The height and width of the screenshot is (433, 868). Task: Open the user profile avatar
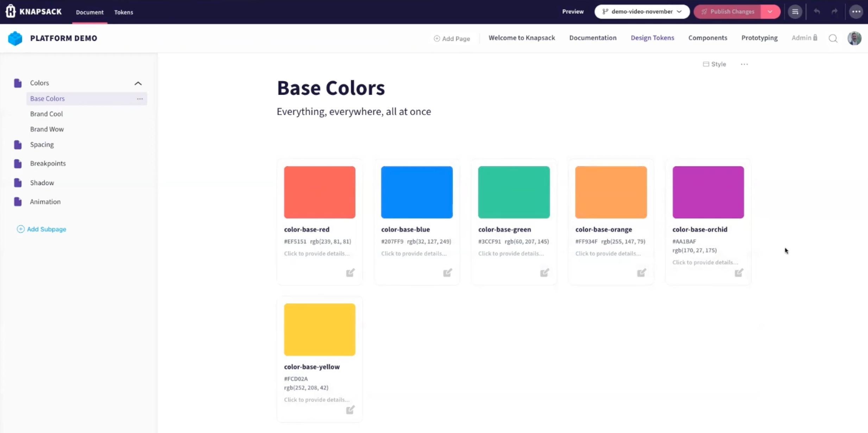tap(854, 38)
